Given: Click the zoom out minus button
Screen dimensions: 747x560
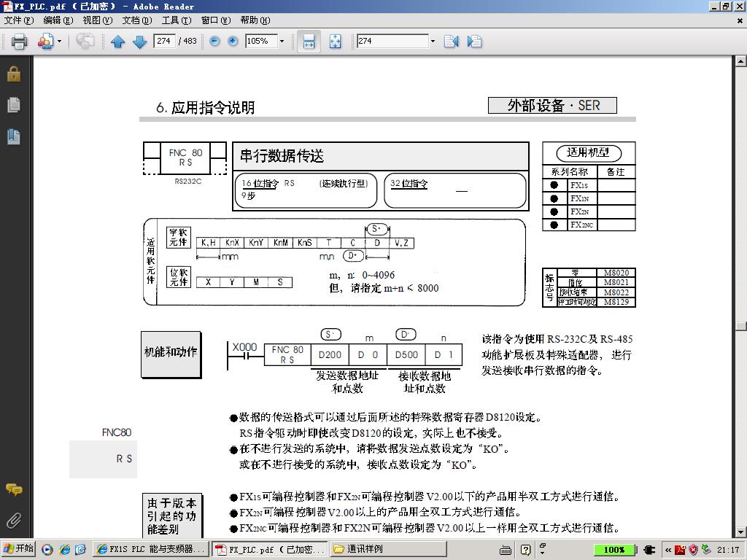Looking at the screenshot, I should [x=215, y=42].
